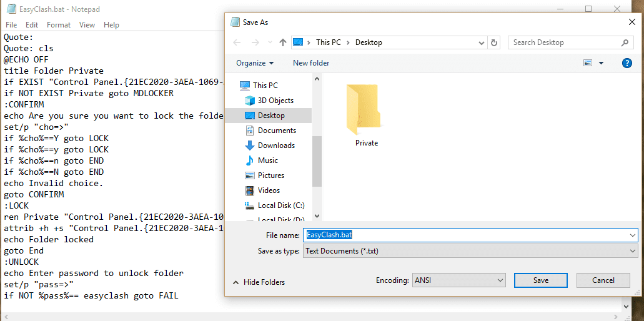Select Desktop in the address breadcrumb
The image size is (644, 321).
(x=369, y=42)
